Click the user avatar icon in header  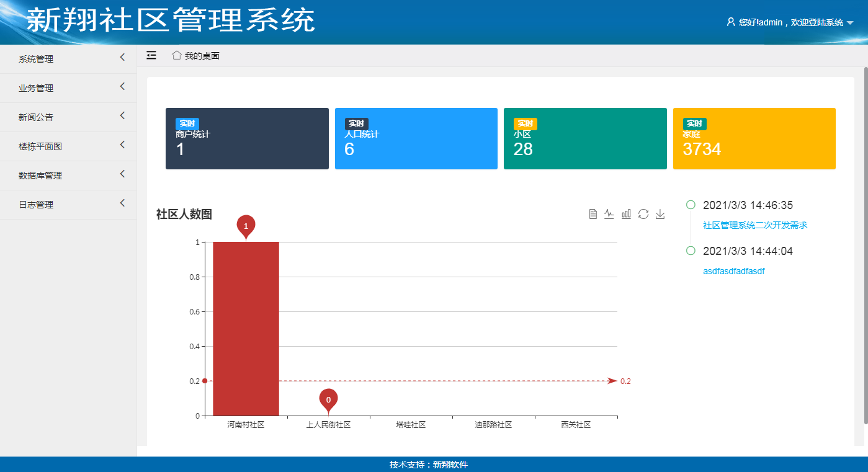(731, 22)
